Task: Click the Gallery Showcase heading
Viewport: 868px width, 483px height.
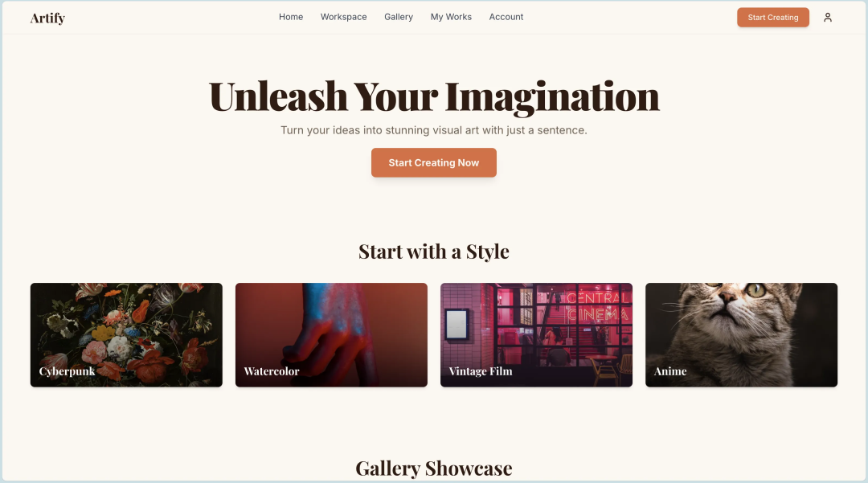Action: click(x=433, y=469)
